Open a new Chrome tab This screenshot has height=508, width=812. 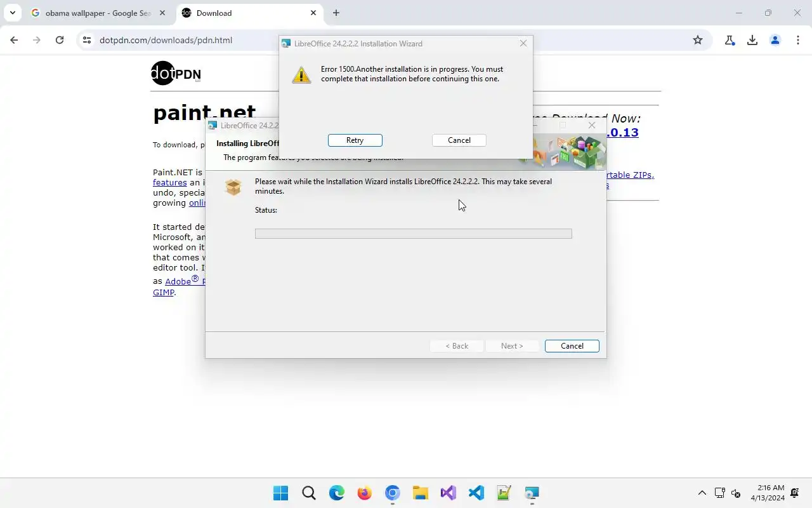coord(336,13)
